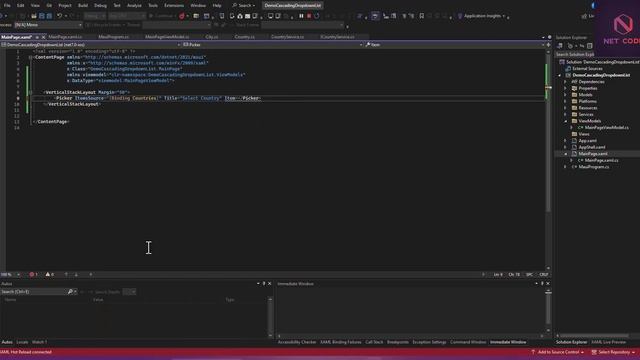Click the split editor icon at top-right of code
Screen dimensions: 640x360
548,44
